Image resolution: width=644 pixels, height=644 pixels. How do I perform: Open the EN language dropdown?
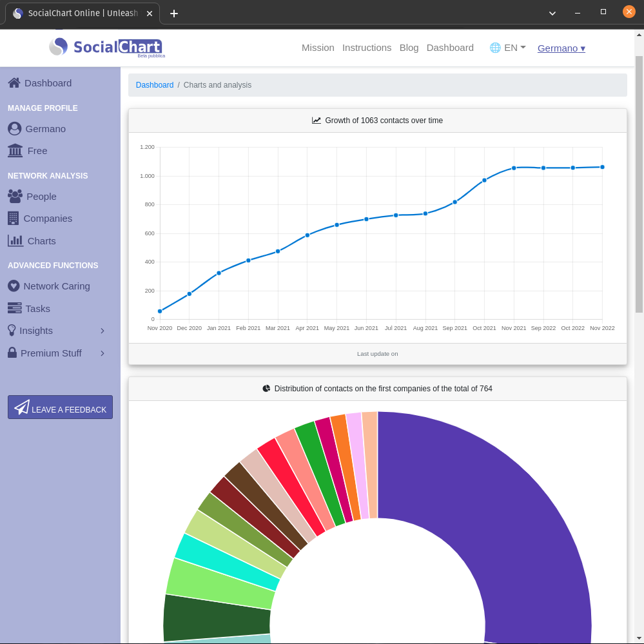point(514,48)
